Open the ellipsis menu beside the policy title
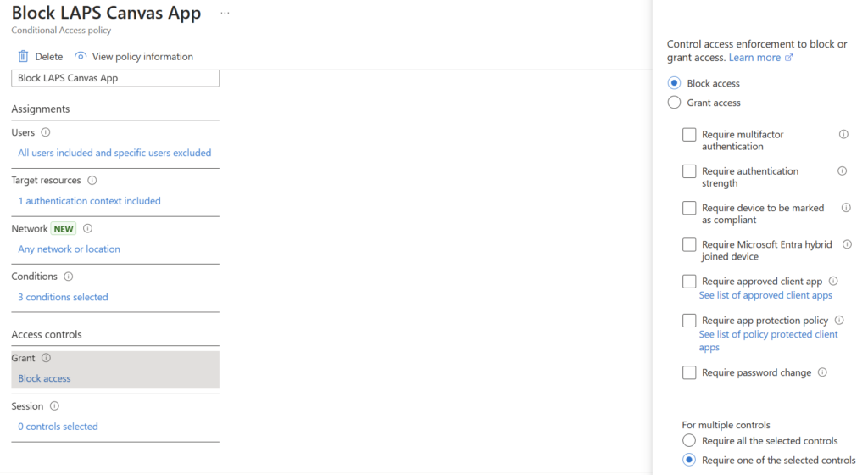 [x=225, y=14]
